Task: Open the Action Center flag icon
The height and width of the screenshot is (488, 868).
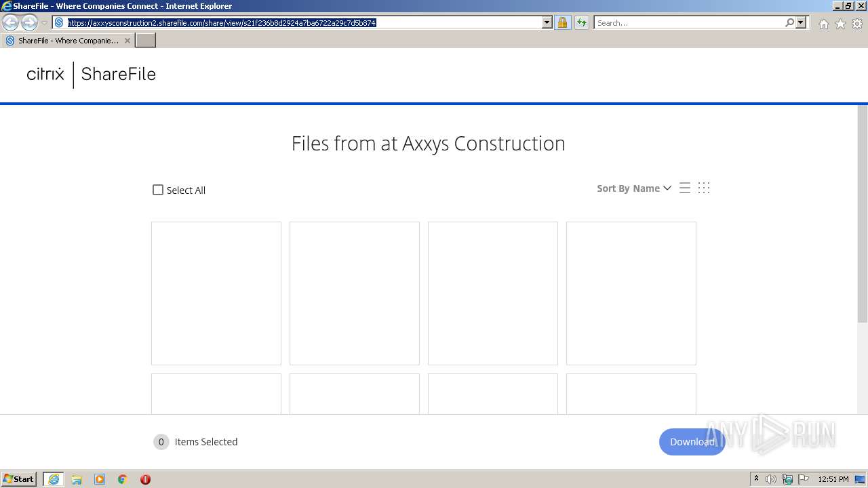Action: [x=804, y=479]
